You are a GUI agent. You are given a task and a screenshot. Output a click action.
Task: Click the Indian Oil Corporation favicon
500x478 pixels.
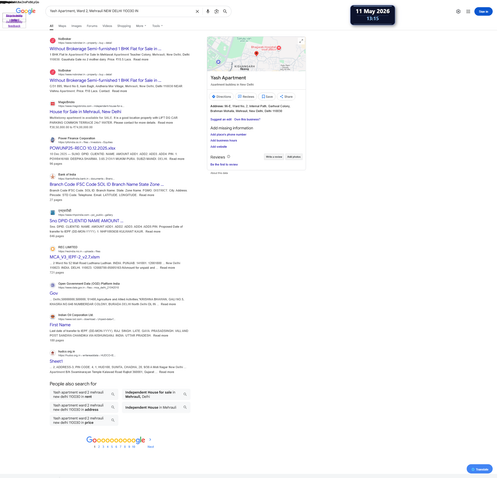(x=53, y=317)
